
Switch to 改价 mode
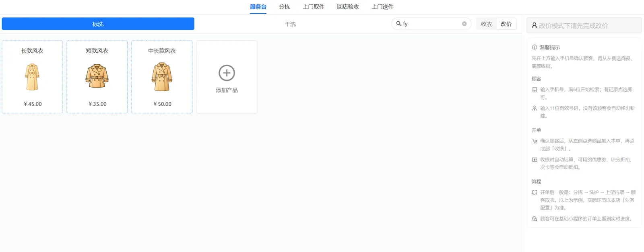[x=506, y=24]
